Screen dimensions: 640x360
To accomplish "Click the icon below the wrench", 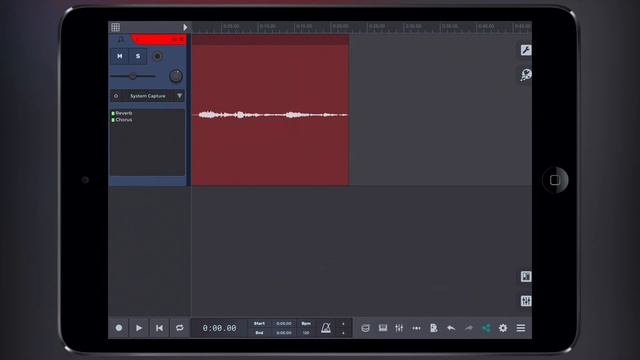I will click(526, 75).
